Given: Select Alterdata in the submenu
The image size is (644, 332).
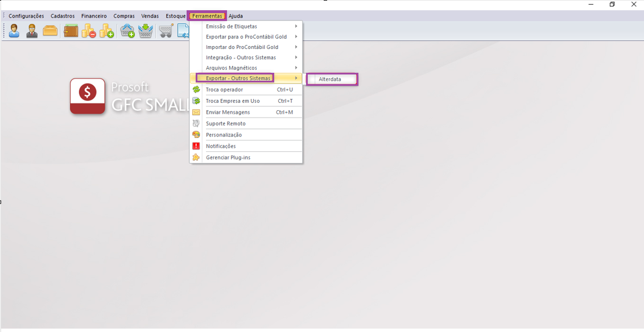Looking at the screenshot, I should click(332, 79).
